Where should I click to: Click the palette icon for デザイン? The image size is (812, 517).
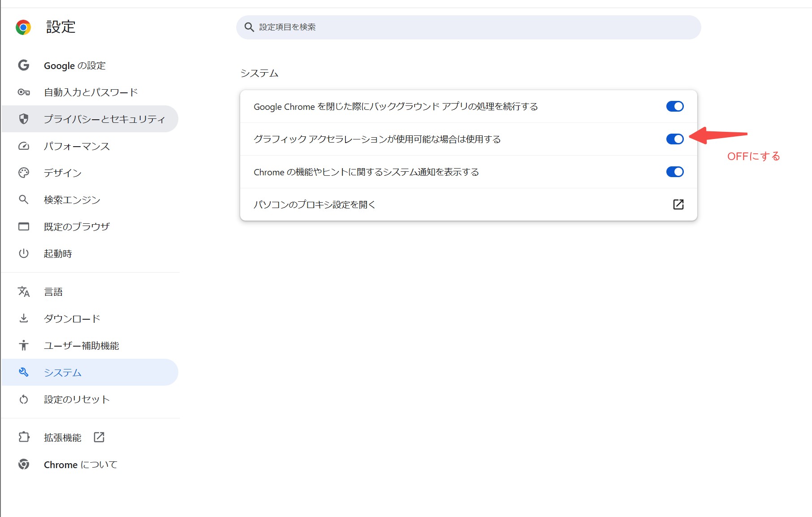point(24,173)
